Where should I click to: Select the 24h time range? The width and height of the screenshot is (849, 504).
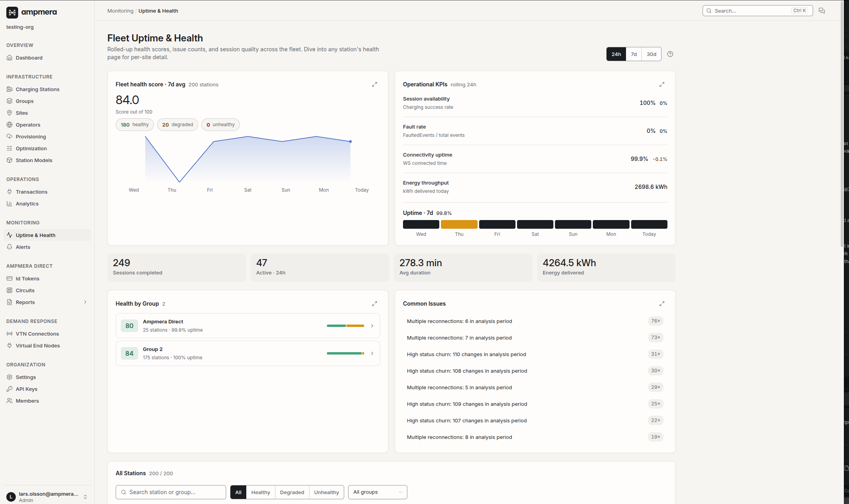pyautogui.click(x=616, y=54)
